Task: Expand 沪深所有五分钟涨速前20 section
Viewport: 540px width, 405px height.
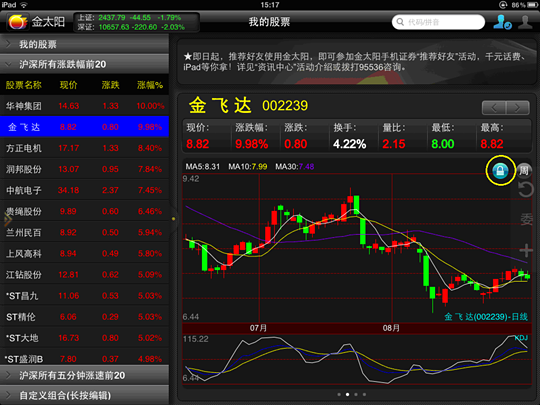Action: (x=84, y=375)
